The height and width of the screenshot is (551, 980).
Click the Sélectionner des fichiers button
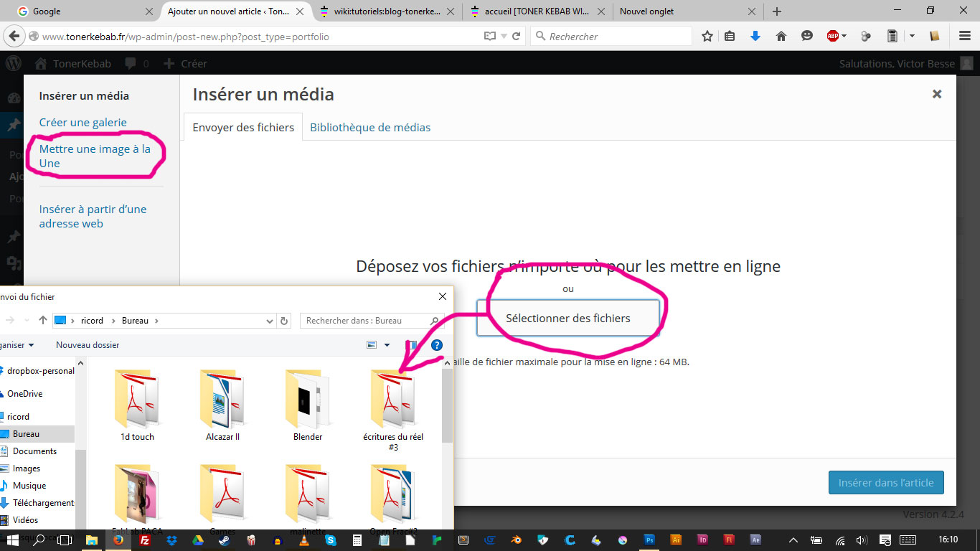[567, 318]
